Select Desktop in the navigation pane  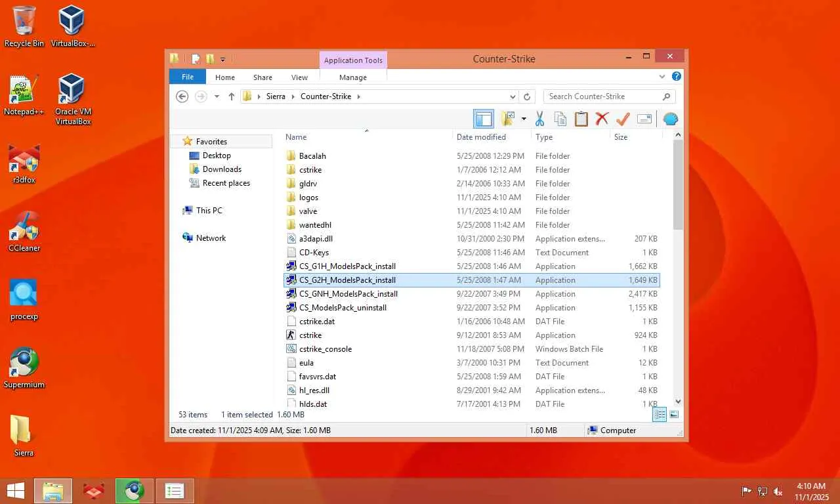tap(217, 156)
